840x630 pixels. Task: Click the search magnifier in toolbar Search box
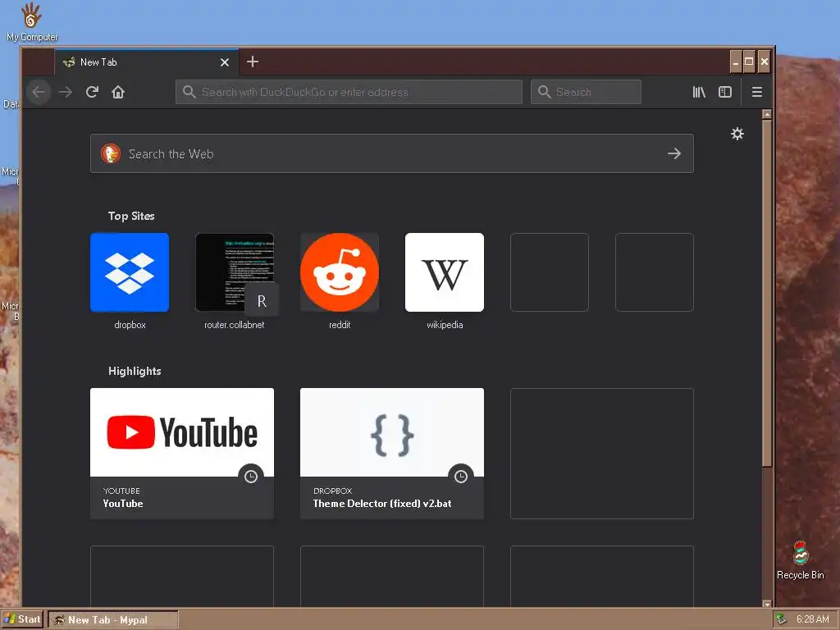click(x=545, y=92)
